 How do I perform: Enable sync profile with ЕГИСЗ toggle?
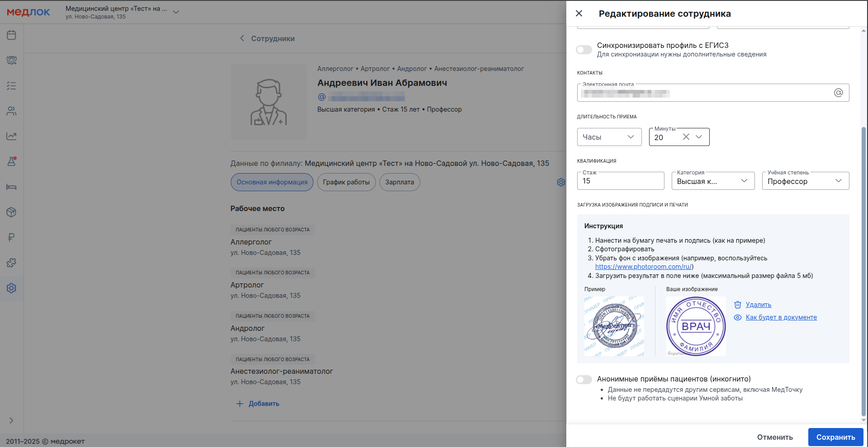(x=584, y=50)
